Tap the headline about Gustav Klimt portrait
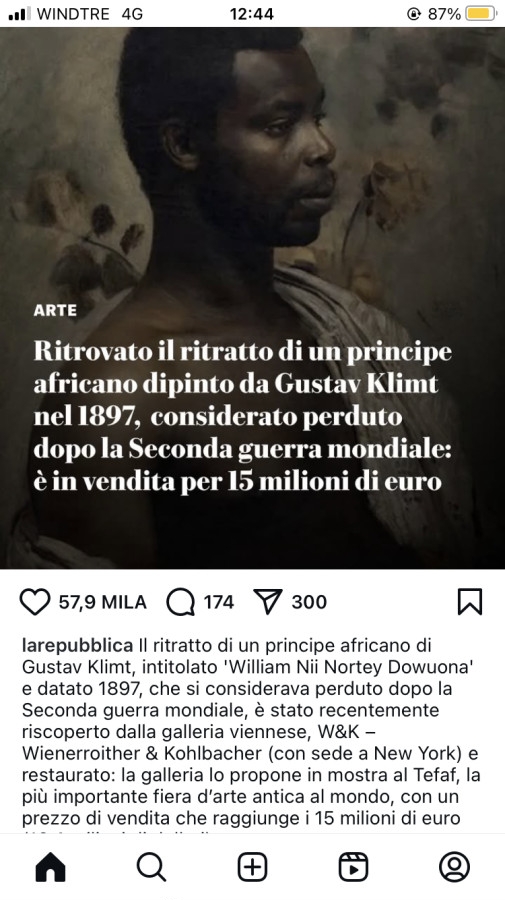 coord(243,416)
